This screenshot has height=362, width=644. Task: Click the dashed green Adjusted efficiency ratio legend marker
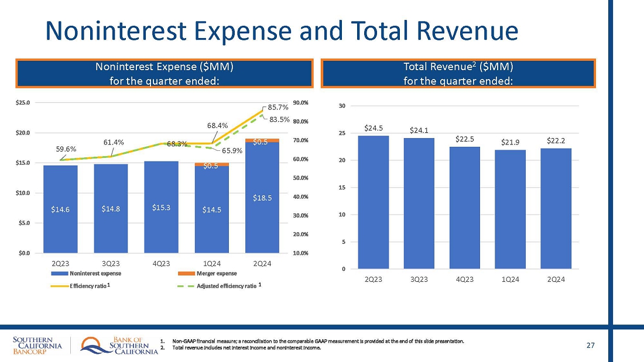point(187,286)
